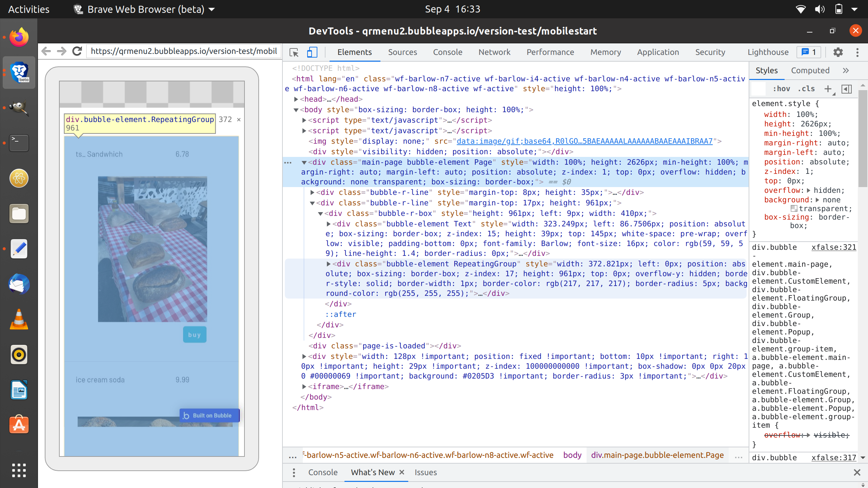Toggle the .cls element classes button
This screenshot has height=488, width=868.
pyautogui.click(x=806, y=89)
